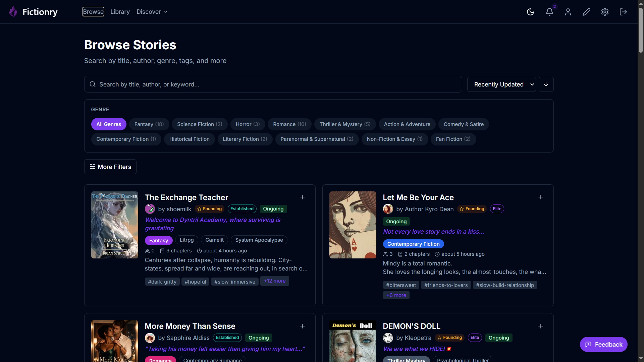Image resolution: width=644 pixels, height=362 pixels.
Task: Open the Recently Updated sort dropdown
Action: [x=501, y=84]
